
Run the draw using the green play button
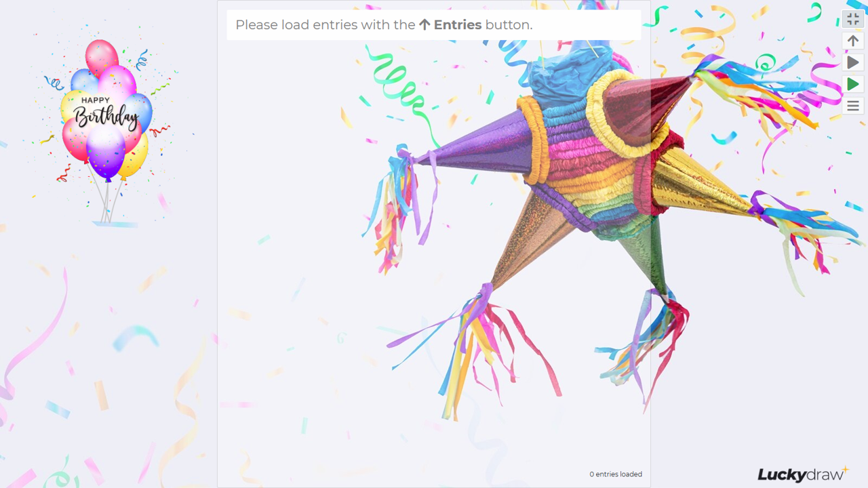853,84
